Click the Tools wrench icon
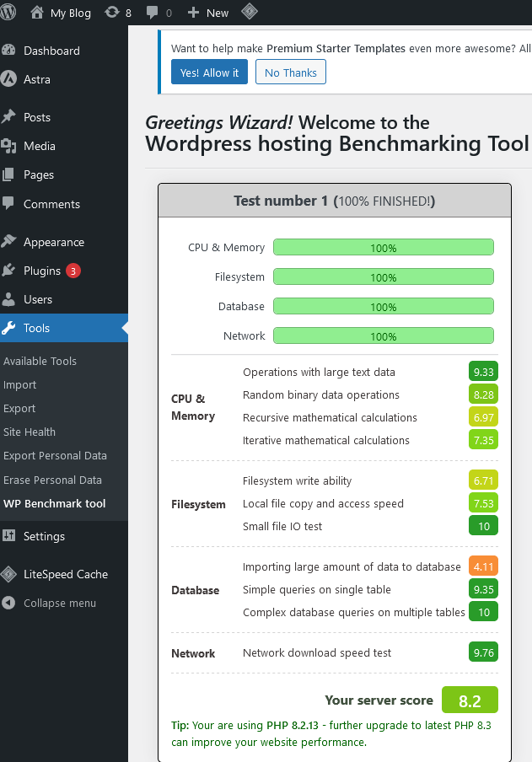 click(x=8, y=328)
